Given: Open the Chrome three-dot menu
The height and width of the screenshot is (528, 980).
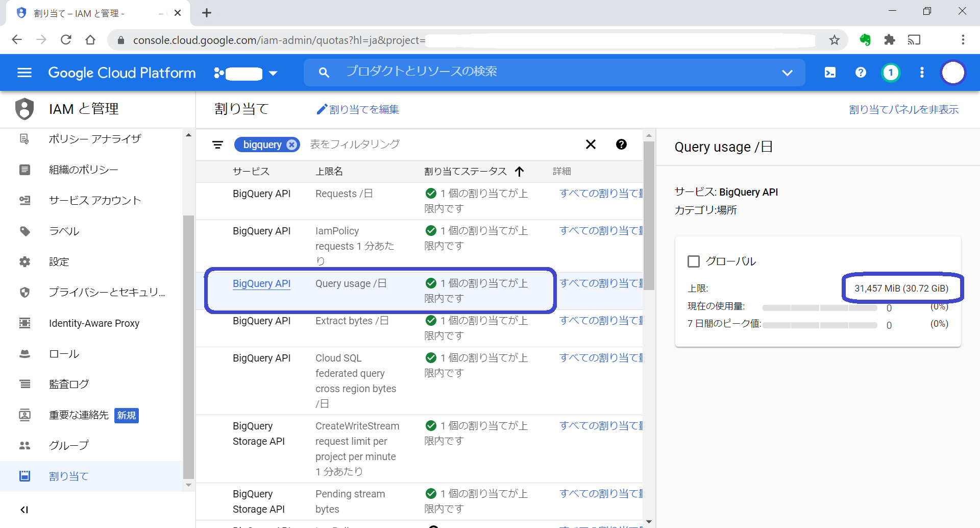Looking at the screenshot, I should click(x=963, y=40).
